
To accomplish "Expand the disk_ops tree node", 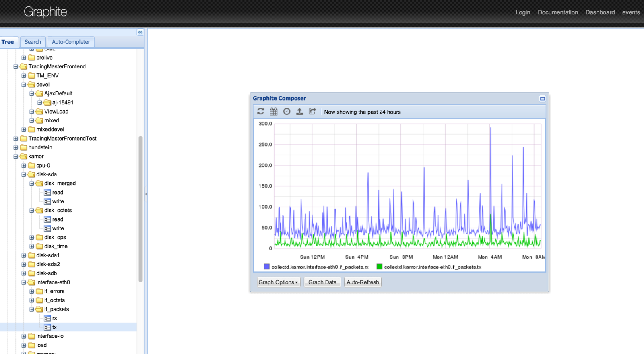I will pos(32,238).
